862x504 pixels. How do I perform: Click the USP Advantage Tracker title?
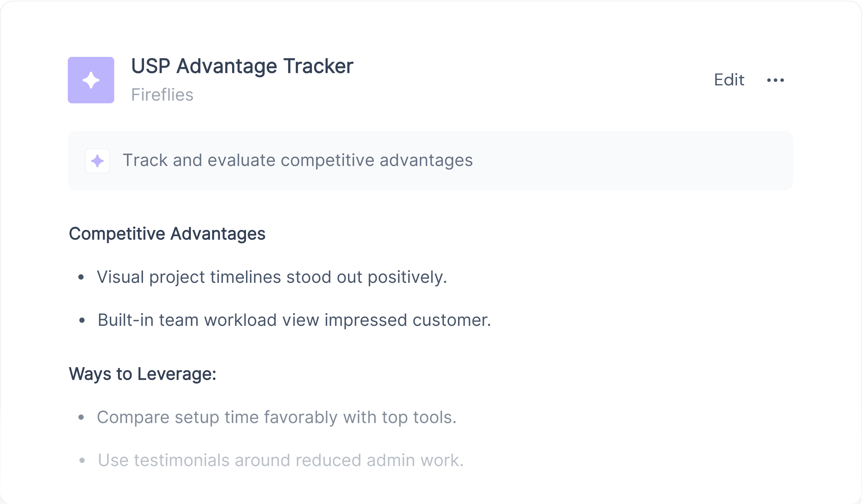coord(242,66)
